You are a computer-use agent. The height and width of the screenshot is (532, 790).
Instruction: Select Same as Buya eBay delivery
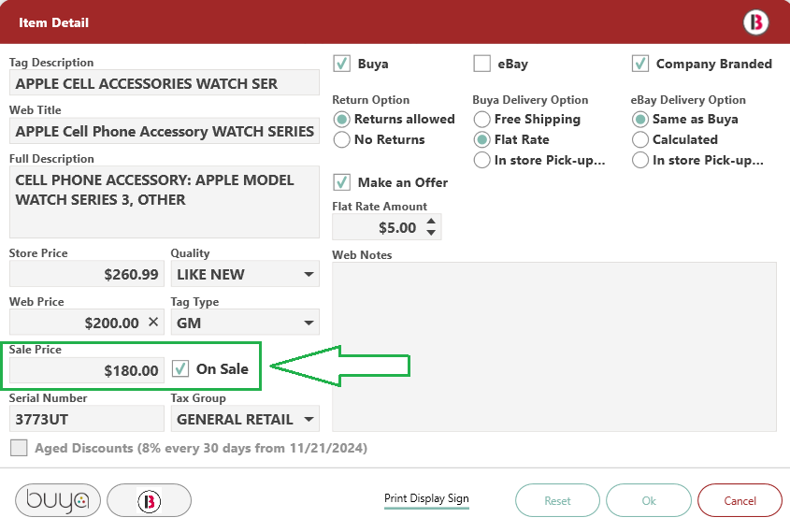point(640,120)
